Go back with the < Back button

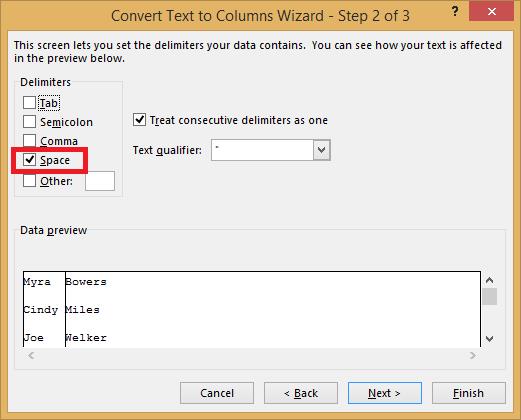pos(301,393)
